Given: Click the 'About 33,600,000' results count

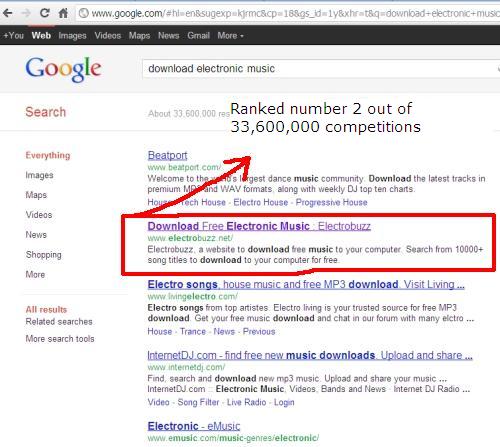Looking at the screenshot, I should (189, 114).
